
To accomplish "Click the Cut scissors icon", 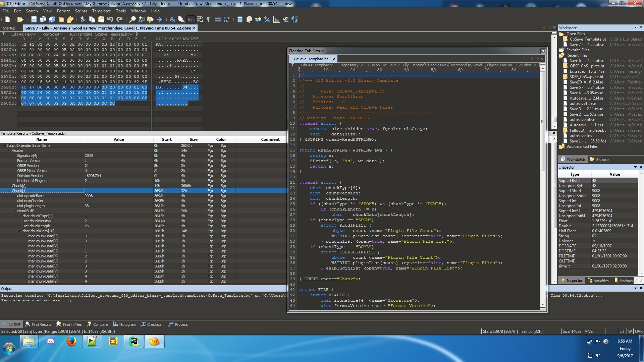I will click(x=83, y=19).
